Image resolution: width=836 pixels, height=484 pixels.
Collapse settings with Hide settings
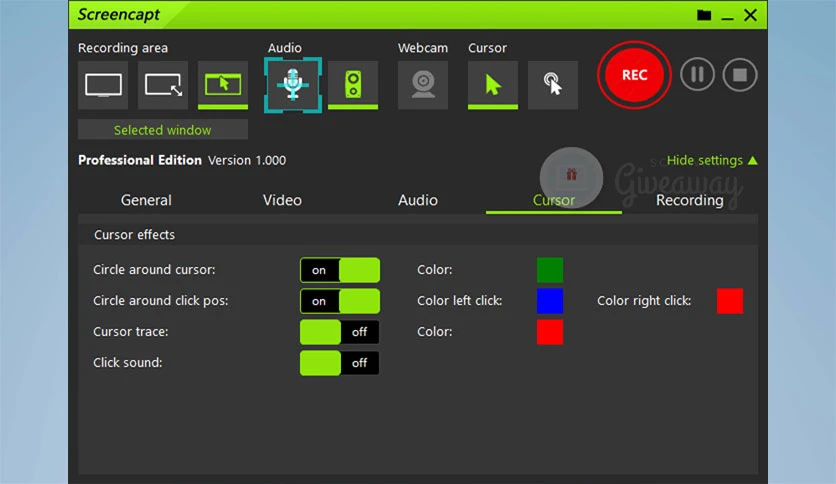coord(712,160)
